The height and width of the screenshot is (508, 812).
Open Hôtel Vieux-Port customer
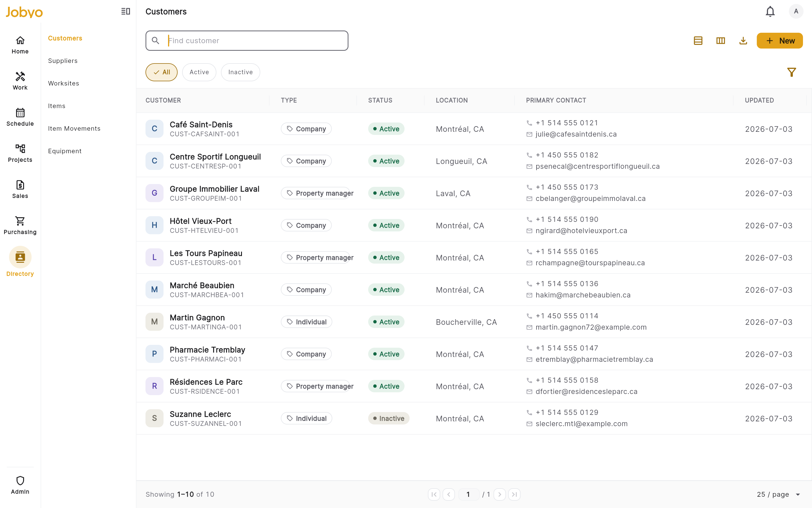201,221
